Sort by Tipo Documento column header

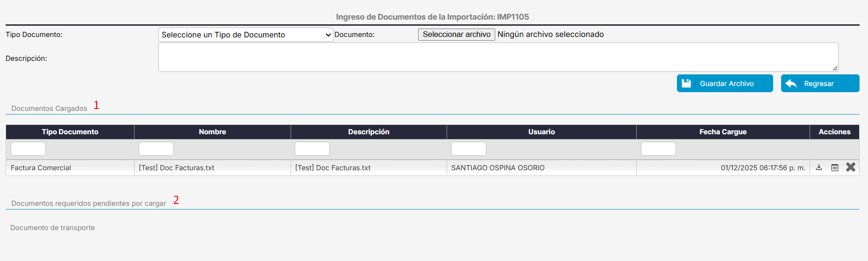tap(70, 132)
